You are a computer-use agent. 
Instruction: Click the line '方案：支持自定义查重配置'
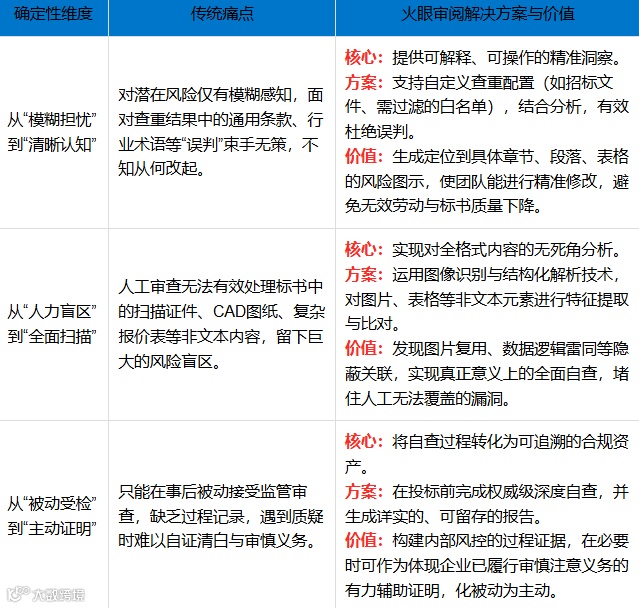point(479,82)
